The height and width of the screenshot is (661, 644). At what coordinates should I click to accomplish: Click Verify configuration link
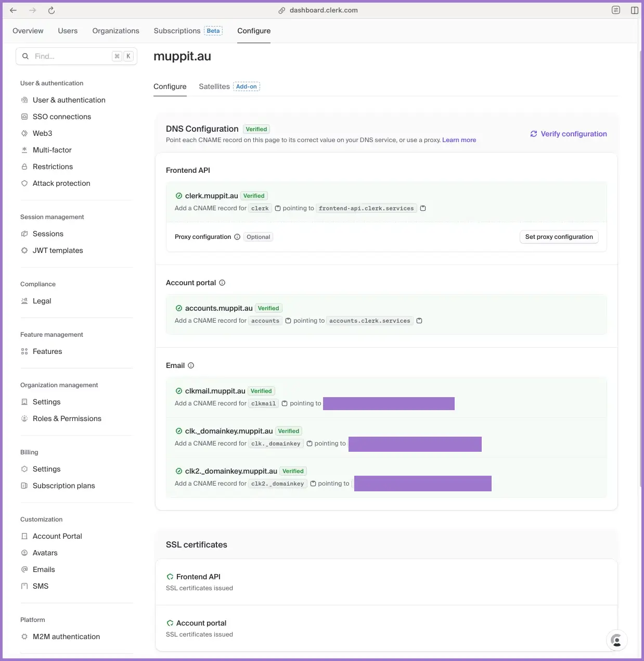pos(569,134)
